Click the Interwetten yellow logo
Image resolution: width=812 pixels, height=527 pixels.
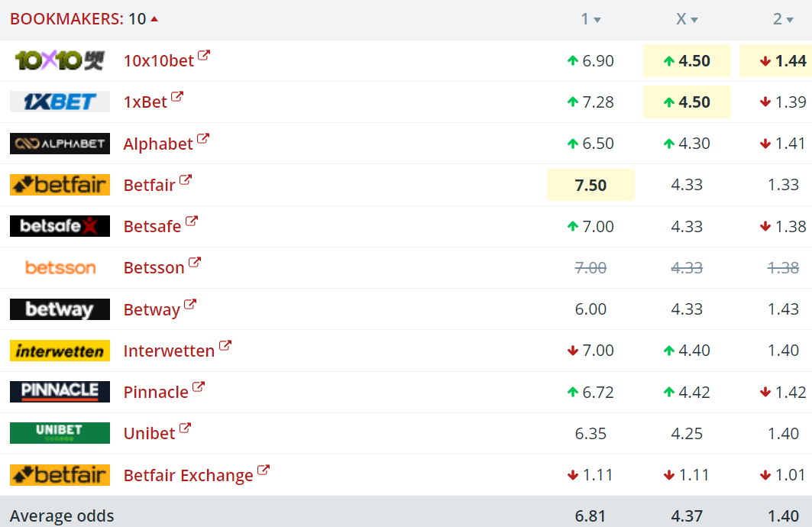[x=60, y=351]
